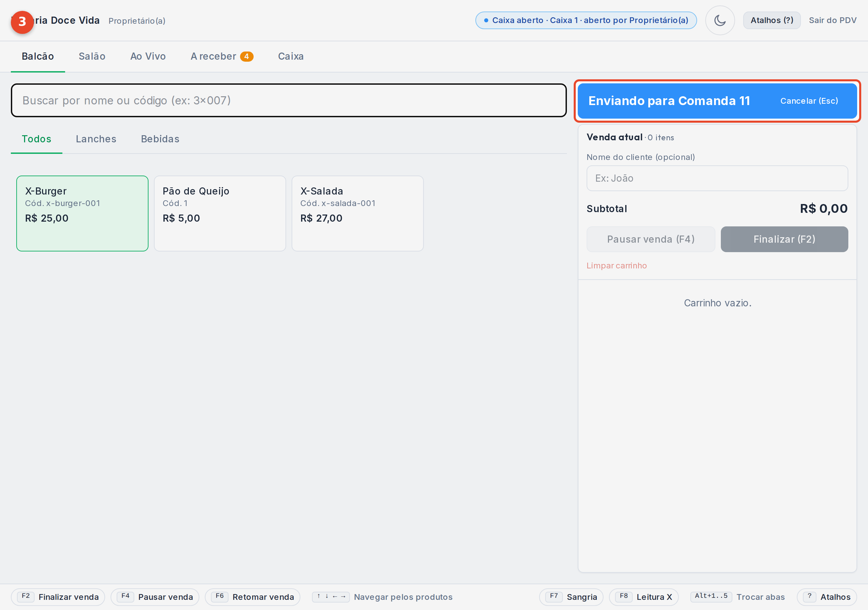
Task: Click the F7 Sangria shortcut chip
Action: click(x=571, y=597)
